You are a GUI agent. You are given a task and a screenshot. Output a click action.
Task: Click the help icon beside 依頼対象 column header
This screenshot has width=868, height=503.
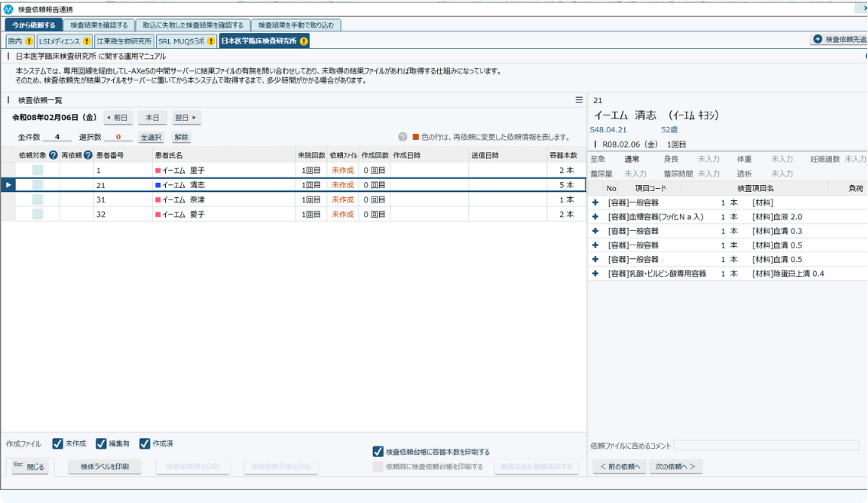pyautogui.click(x=53, y=155)
